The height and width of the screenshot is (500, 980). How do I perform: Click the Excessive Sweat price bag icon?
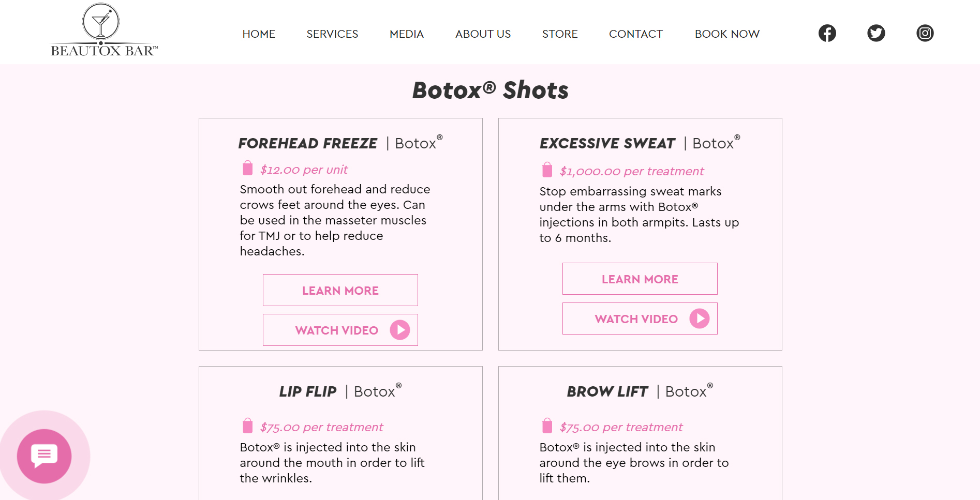547,170
